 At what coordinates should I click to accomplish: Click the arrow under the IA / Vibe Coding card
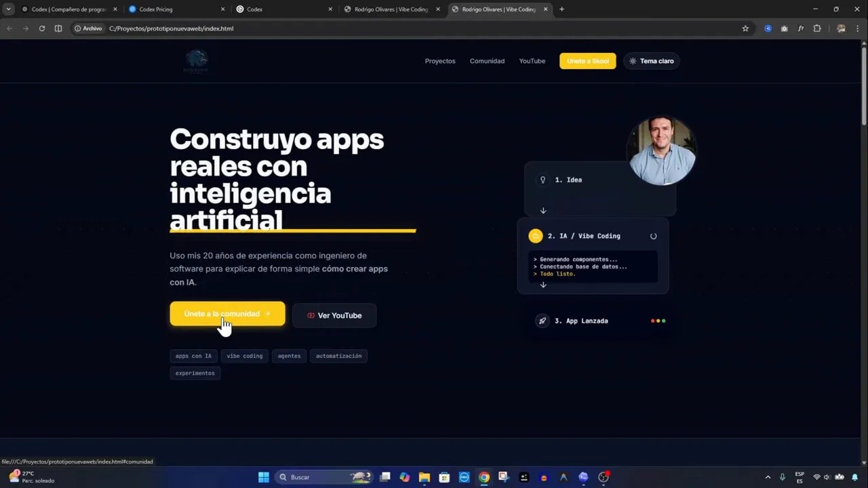pyautogui.click(x=542, y=285)
